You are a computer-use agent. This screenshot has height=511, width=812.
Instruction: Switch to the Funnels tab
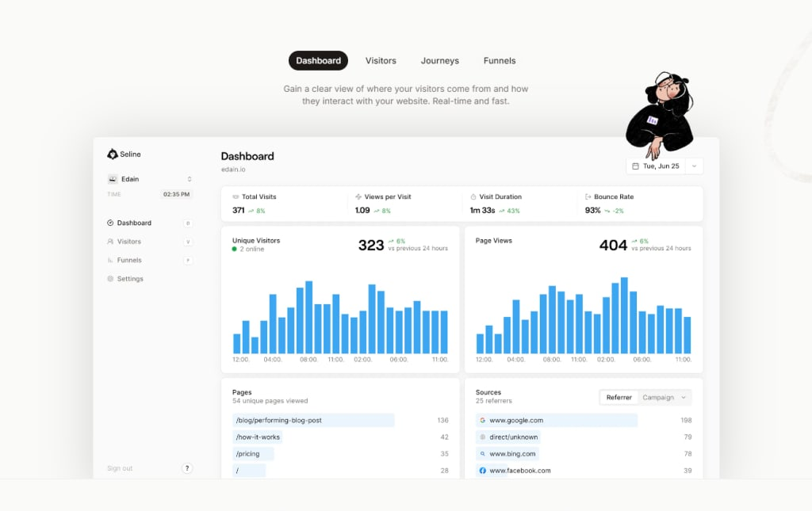(x=500, y=60)
